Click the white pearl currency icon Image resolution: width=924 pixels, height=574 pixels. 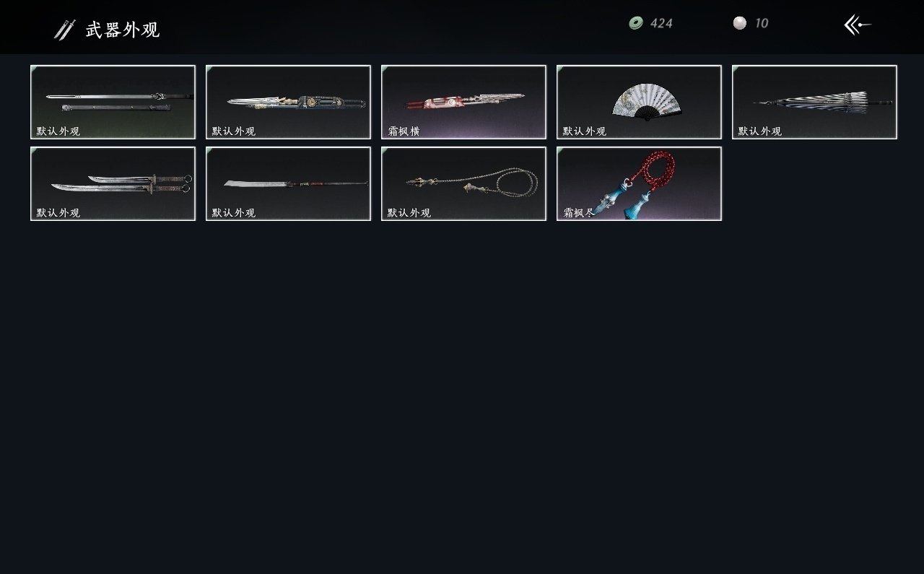pyautogui.click(x=739, y=23)
